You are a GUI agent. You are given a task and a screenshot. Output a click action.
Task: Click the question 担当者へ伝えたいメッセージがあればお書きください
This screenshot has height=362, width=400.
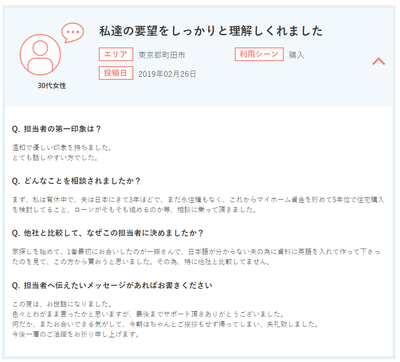(x=112, y=285)
